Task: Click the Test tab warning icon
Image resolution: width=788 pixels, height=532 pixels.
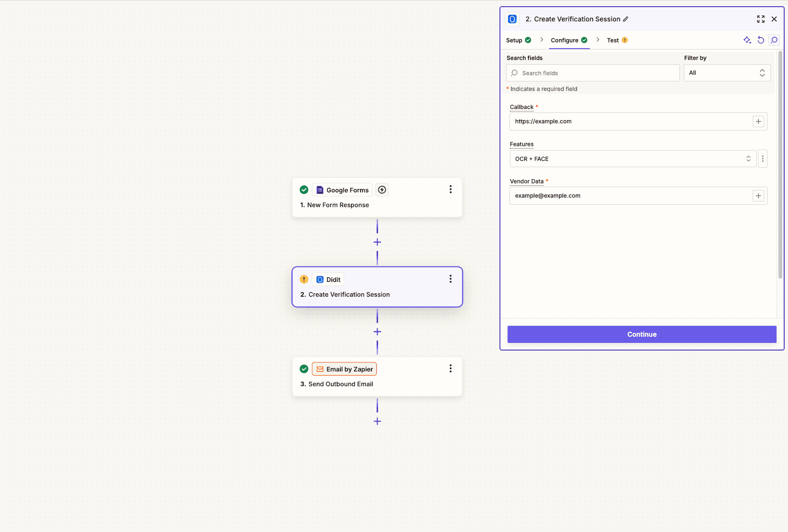Action: 625,40
